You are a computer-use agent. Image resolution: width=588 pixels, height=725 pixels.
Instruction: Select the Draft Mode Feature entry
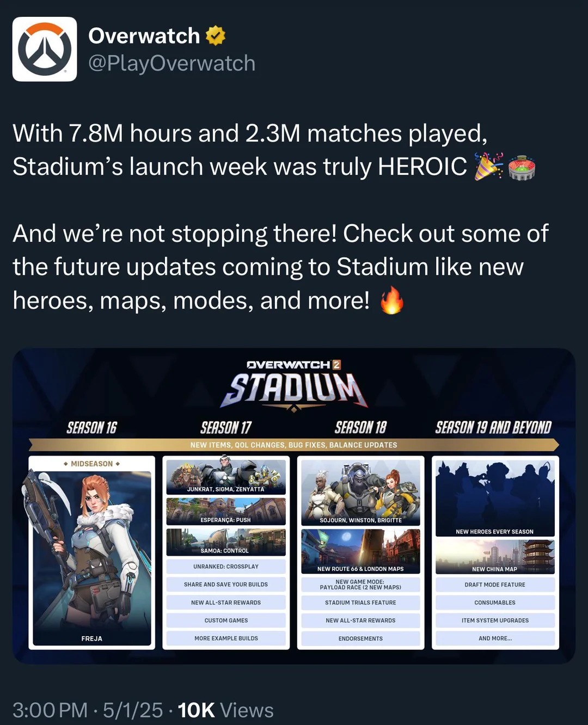pyautogui.click(x=495, y=585)
